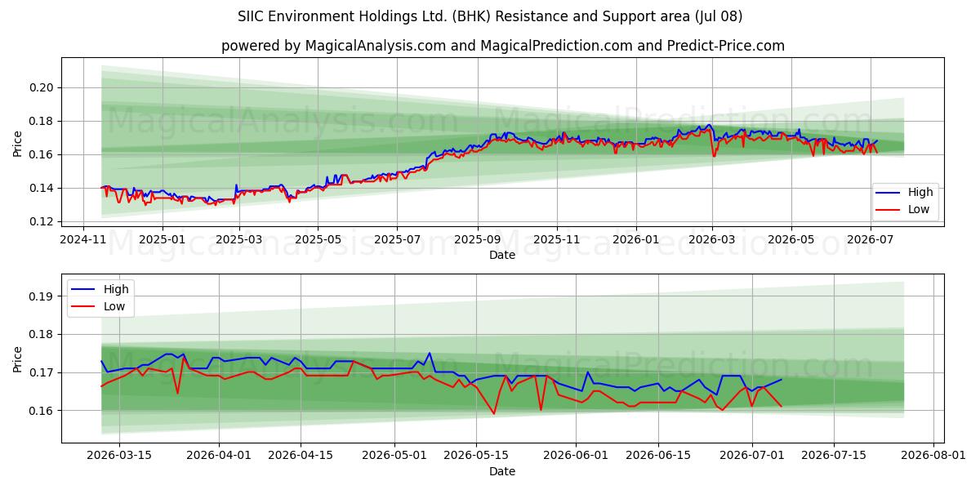The width and height of the screenshot is (980, 490).
Task: Click the 0.19 price tick on lower chart
Action: tap(42, 296)
